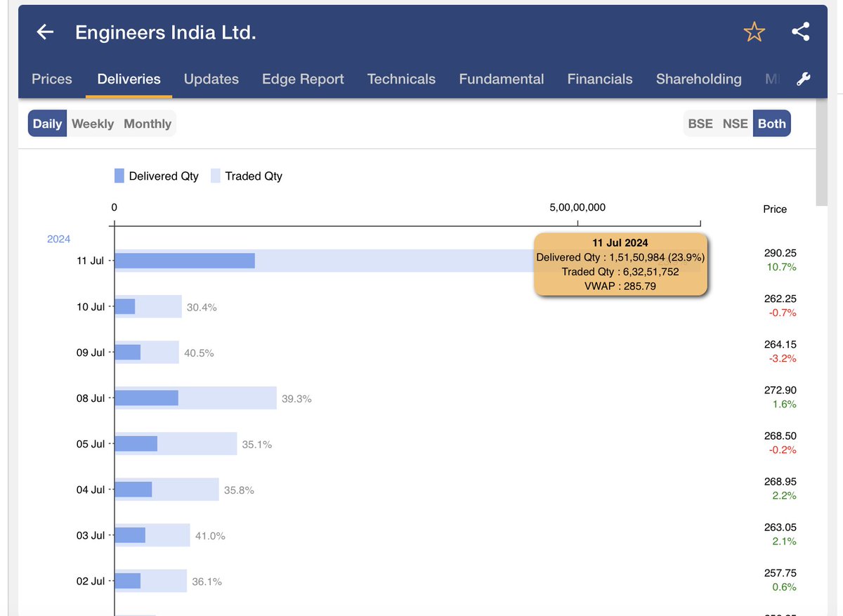
Task: Click the 5,00,00,000 axis label
Action: (577, 207)
